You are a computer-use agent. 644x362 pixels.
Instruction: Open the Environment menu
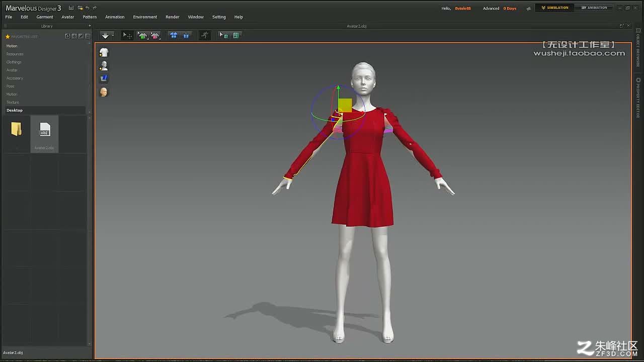tap(145, 17)
